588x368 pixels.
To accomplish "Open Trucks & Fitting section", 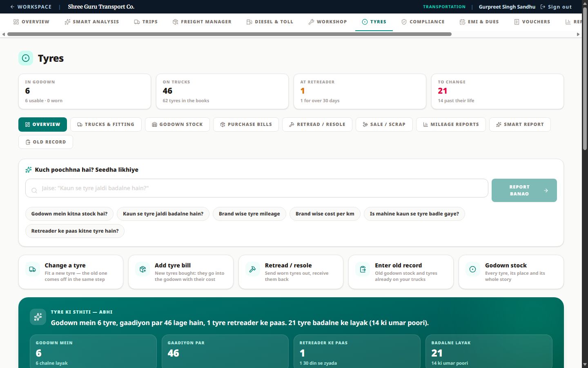I will 106,124.
